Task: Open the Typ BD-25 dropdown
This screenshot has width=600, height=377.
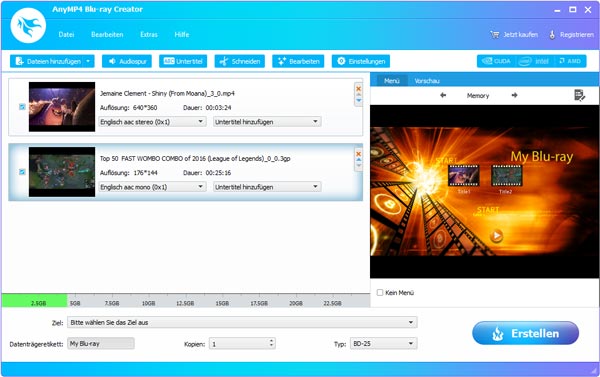Action: tap(383, 343)
